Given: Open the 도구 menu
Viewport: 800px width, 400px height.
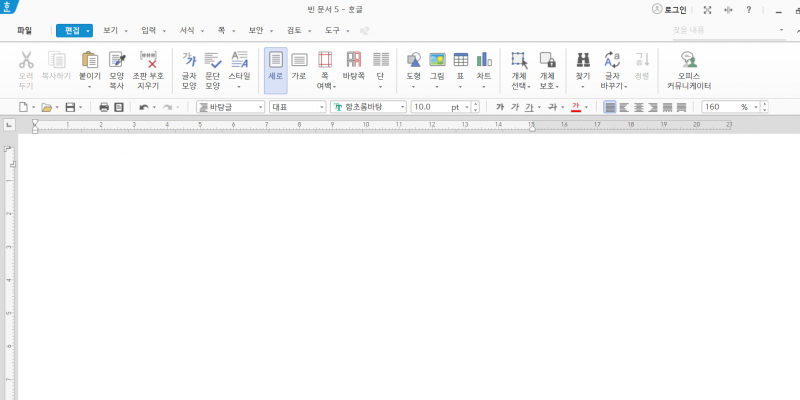Looking at the screenshot, I should click(333, 31).
